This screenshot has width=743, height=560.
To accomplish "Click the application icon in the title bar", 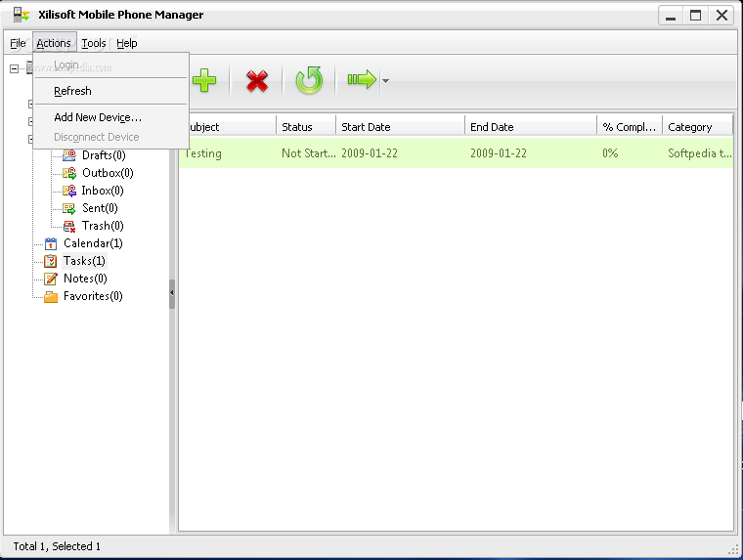I will [x=21, y=15].
